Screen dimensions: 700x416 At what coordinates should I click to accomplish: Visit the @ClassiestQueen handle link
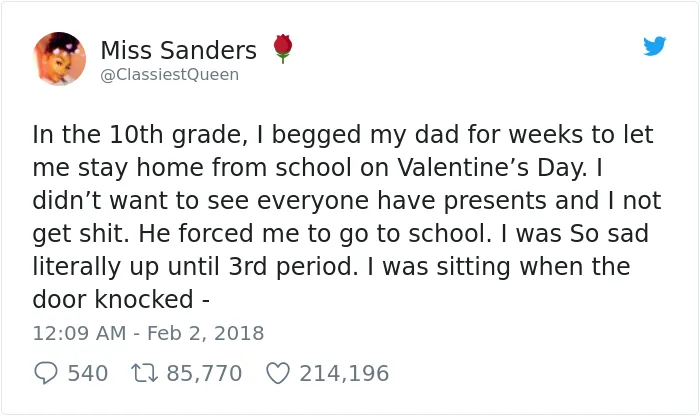[170, 75]
